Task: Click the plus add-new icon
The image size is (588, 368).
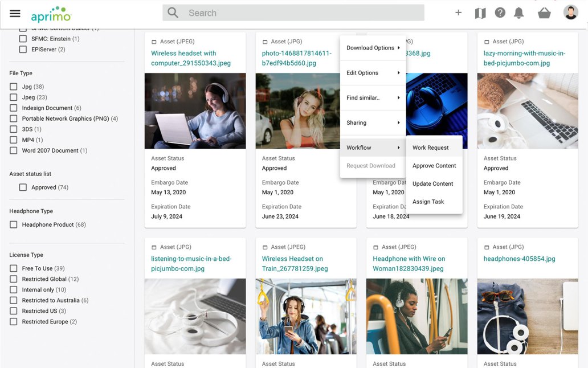Action: coord(458,13)
